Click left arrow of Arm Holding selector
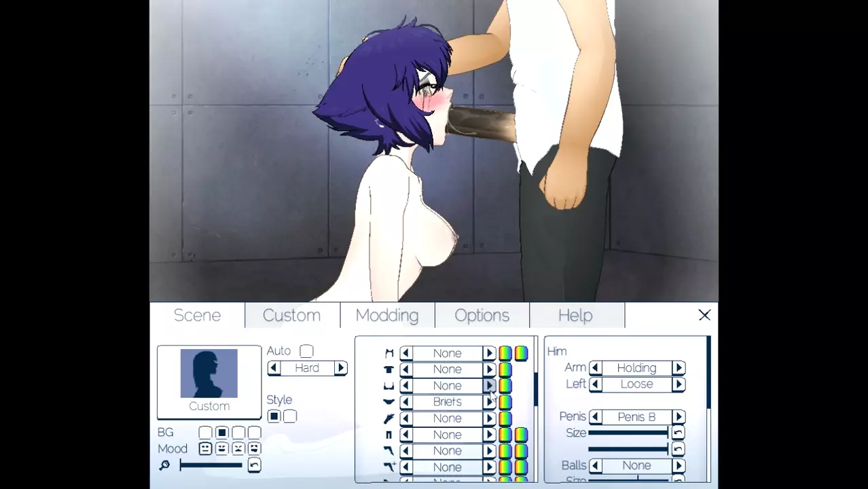Viewport: 868px width, 489px height. coord(595,368)
